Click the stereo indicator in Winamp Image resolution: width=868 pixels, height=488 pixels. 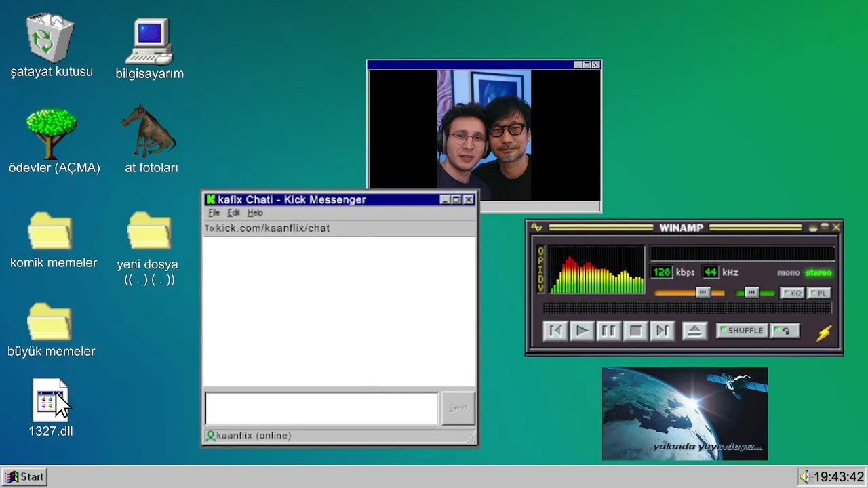(818, 273)
